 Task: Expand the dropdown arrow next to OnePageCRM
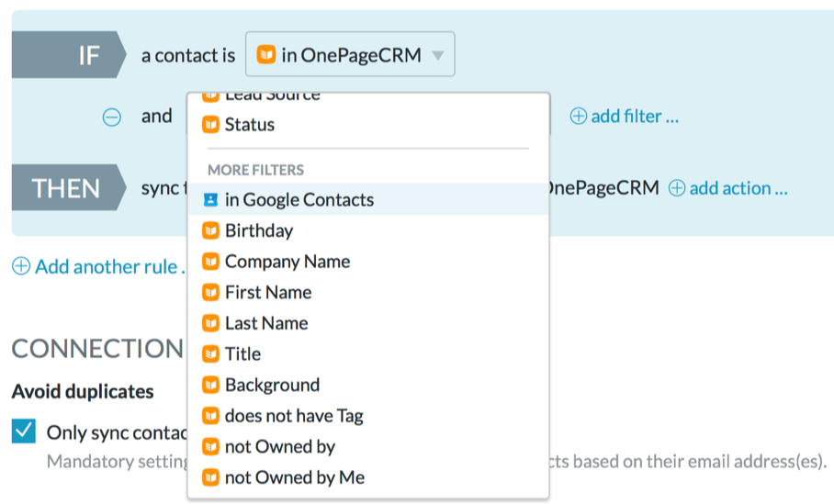pyautogui.click(x=437, y=56)
